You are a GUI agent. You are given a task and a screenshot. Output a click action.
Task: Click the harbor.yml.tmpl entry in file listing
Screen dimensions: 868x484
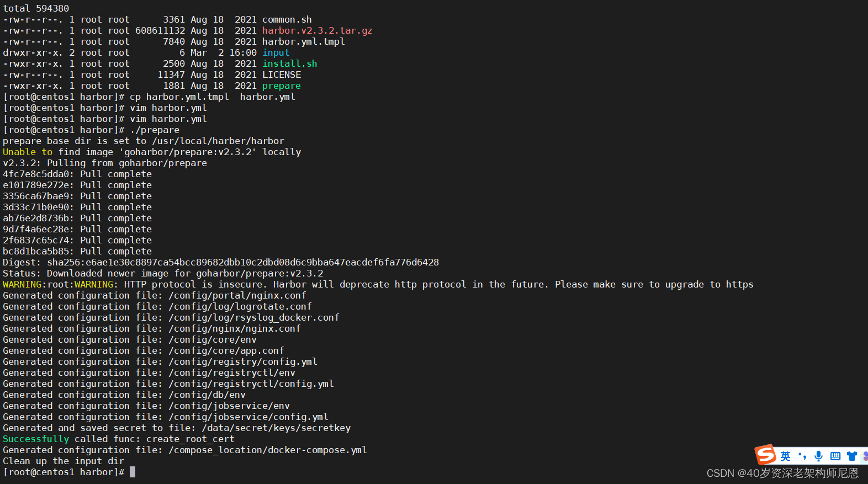(x=303, y=41)
